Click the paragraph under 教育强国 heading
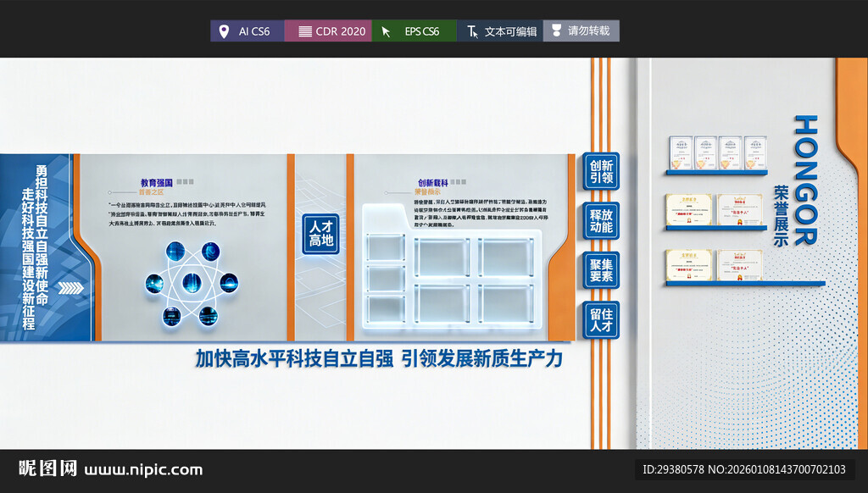Screen dimensions: 868x493 click(x=187, y=214)
